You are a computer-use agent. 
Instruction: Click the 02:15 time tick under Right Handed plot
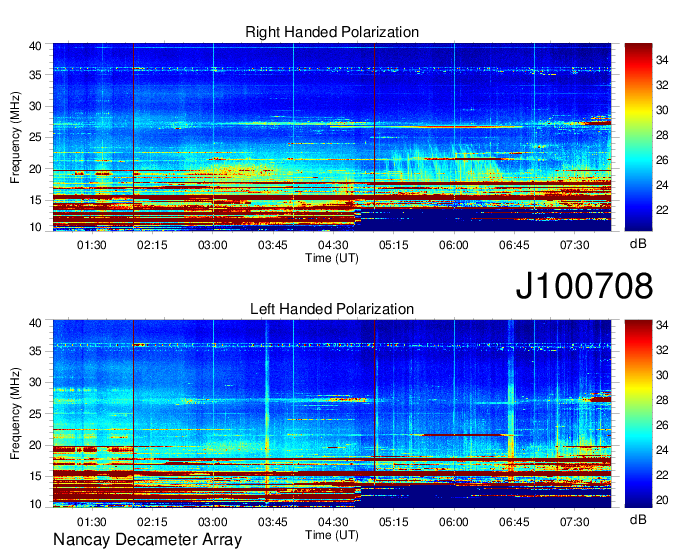(x=152, y=245)
